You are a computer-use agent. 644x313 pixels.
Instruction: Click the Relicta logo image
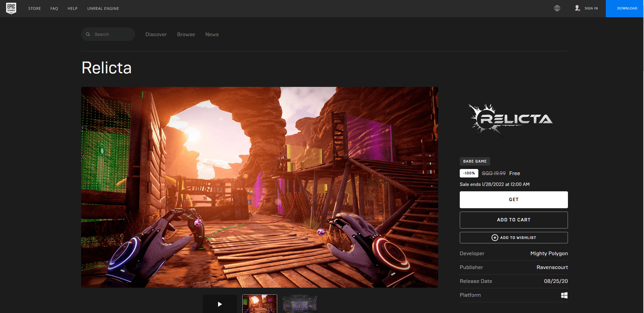(x=510, y=120)
